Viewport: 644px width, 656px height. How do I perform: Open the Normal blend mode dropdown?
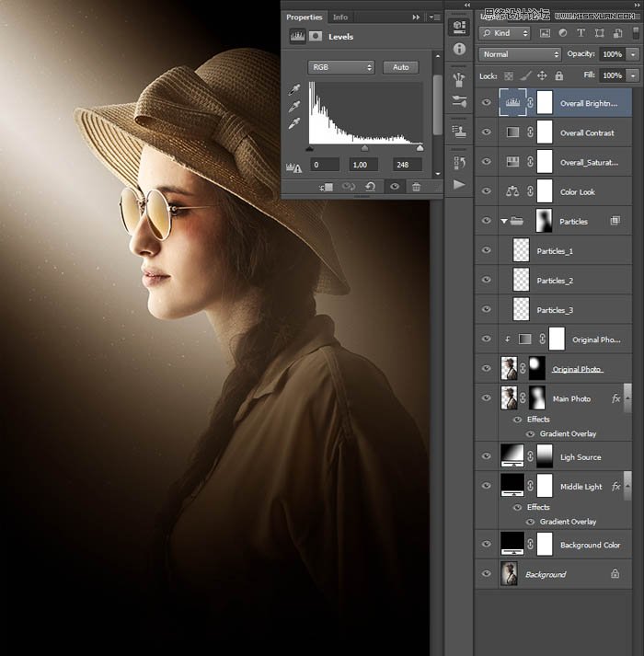pos(520,54)
